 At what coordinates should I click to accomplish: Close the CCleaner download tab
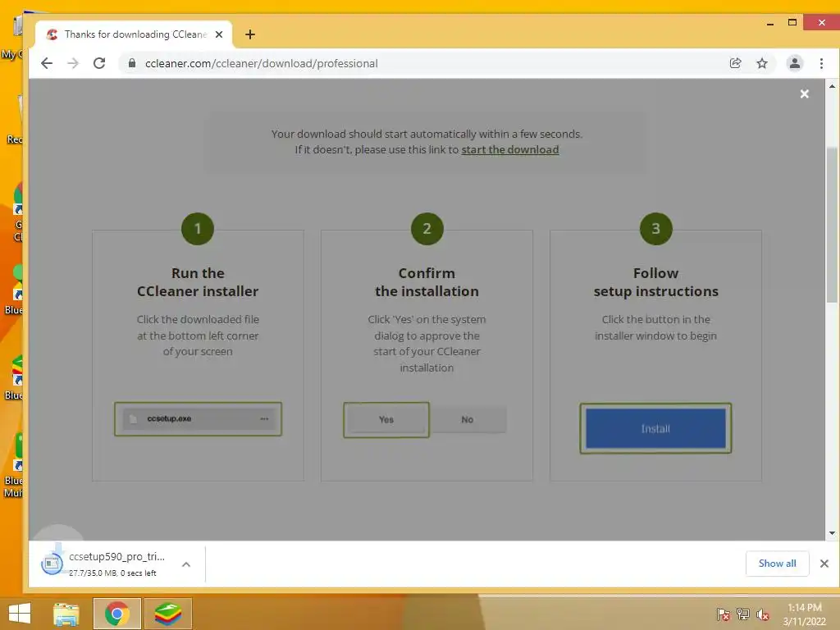click(218, 34)
